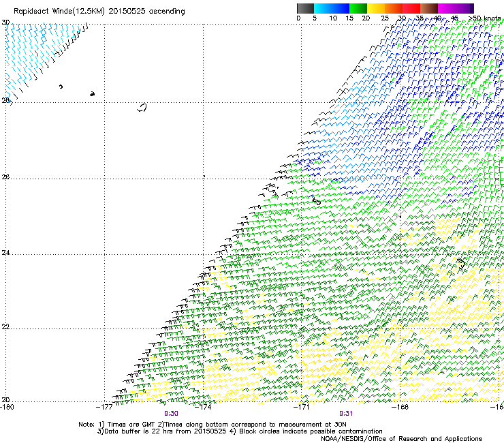The image size is (504, 443).
Task: Click the yellow 20-25 knots legend swatch
Action: pyautogui.click(x=376, y=8)
